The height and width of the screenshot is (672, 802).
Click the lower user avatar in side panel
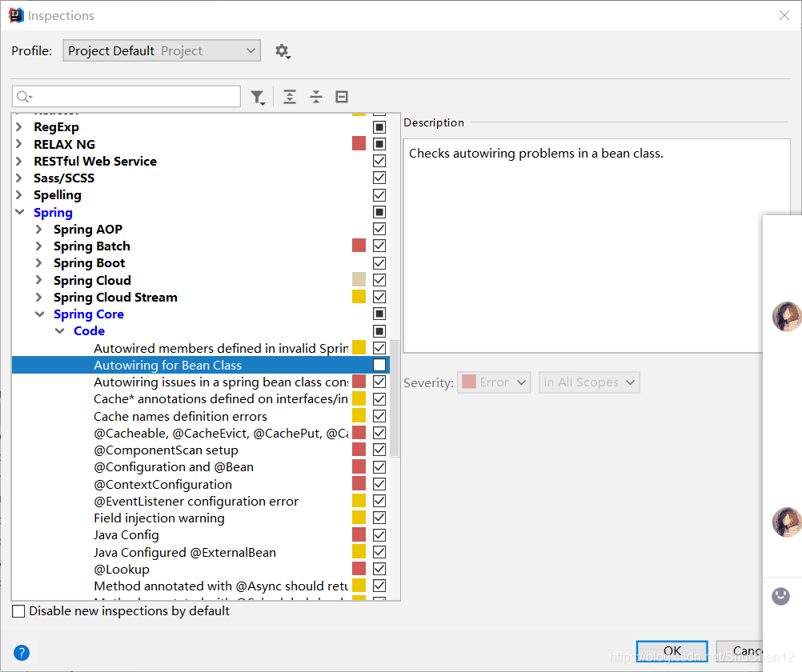[x=786, y=522]
